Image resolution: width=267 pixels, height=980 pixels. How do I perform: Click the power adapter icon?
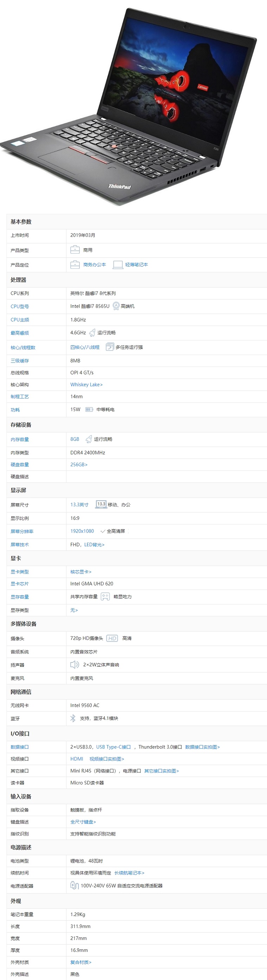[74, 885]
